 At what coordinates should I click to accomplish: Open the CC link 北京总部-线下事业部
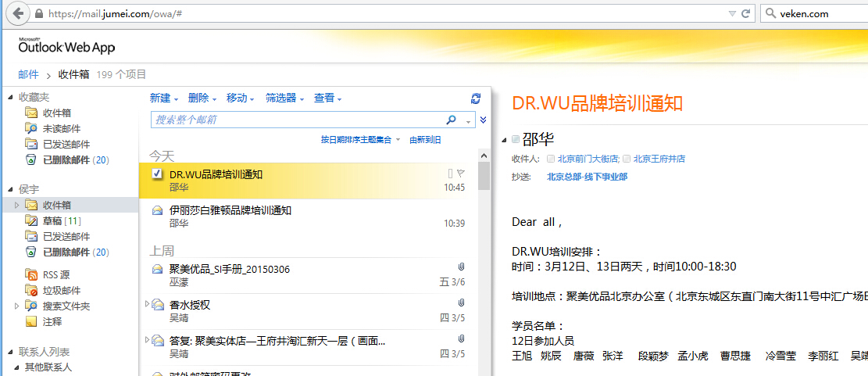(x=588, y=177)
